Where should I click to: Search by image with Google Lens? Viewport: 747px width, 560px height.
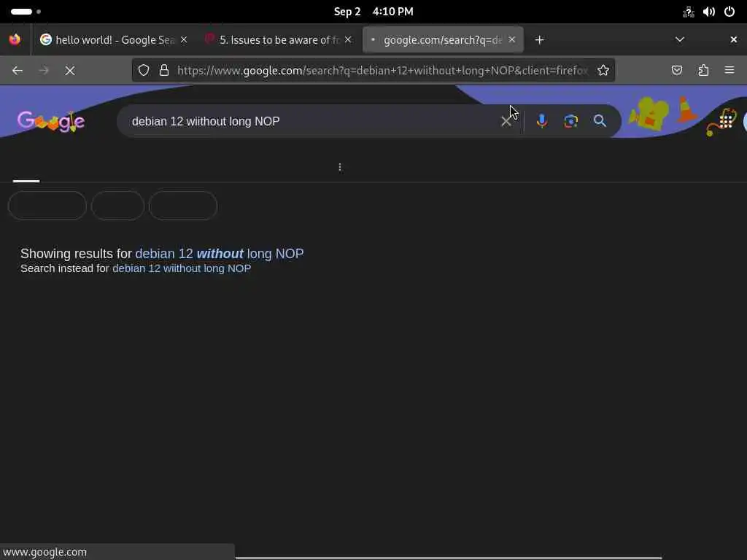[570, 121]
